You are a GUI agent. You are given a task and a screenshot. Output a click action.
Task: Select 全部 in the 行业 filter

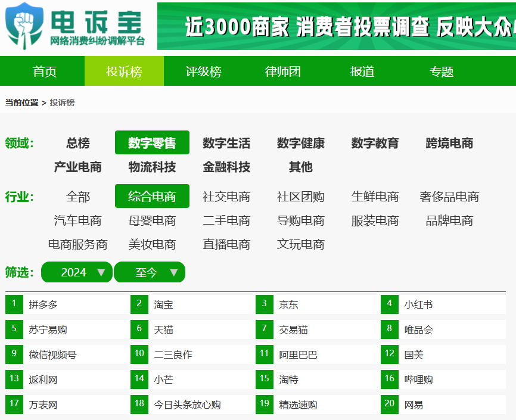click(x=77, y=197)
